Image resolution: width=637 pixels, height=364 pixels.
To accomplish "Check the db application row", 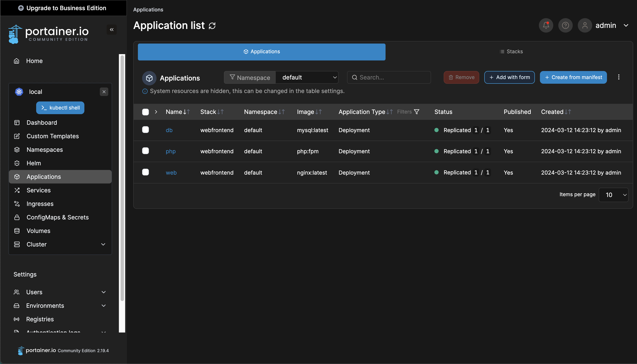I will click(x=145, y=130).
